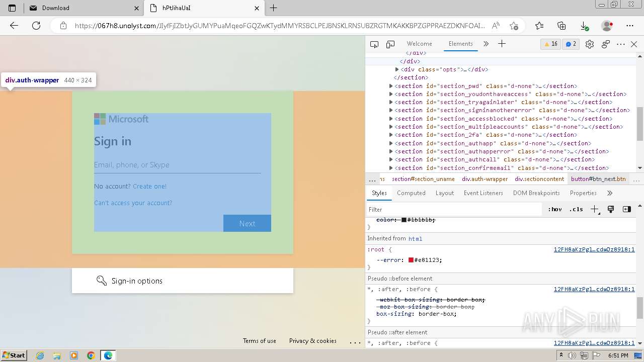Toggle the .cls element classes pane
The width and height of the screenshot is (644, 362).
(x=576, y=209)
